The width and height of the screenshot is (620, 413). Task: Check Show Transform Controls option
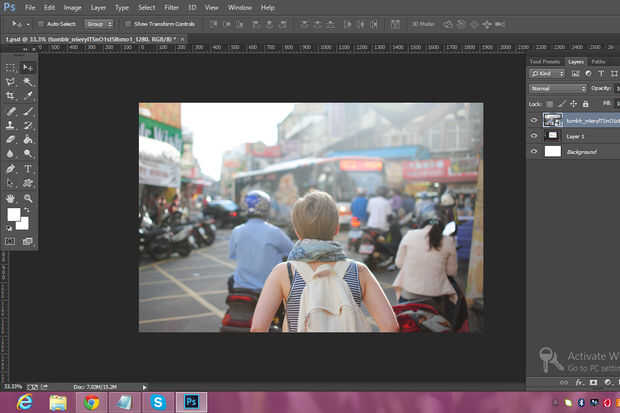128,22
